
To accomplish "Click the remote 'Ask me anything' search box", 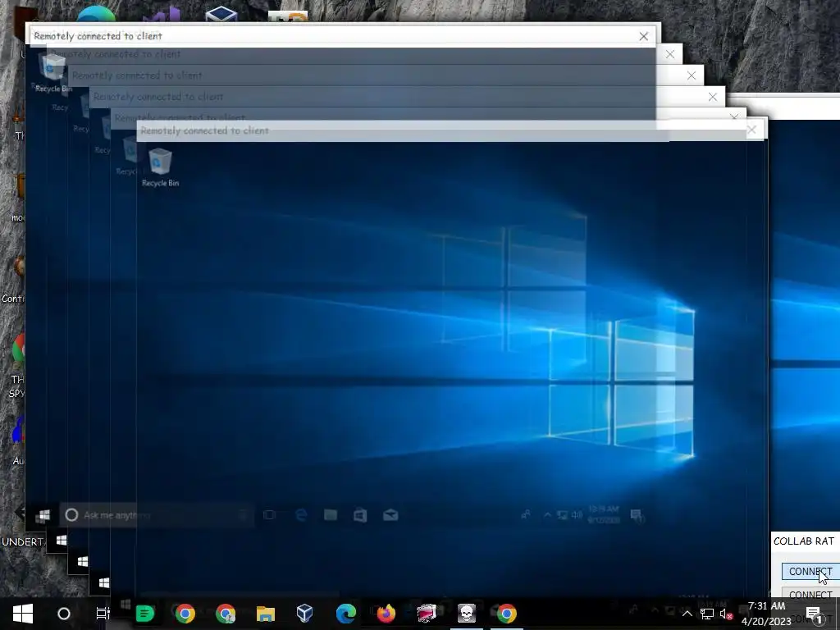I will tap(157, 515).
